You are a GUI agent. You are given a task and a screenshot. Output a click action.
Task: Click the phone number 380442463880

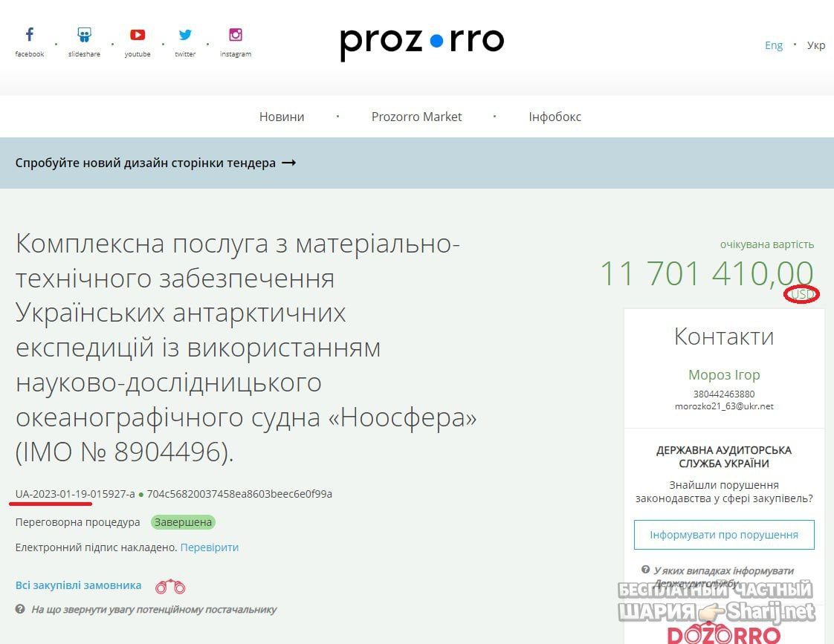click(x=724, y=394)
